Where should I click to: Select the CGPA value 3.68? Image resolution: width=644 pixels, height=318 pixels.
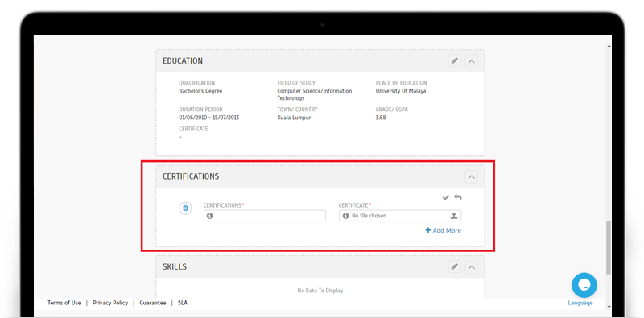pyautogui.click(x=381, y=118)
